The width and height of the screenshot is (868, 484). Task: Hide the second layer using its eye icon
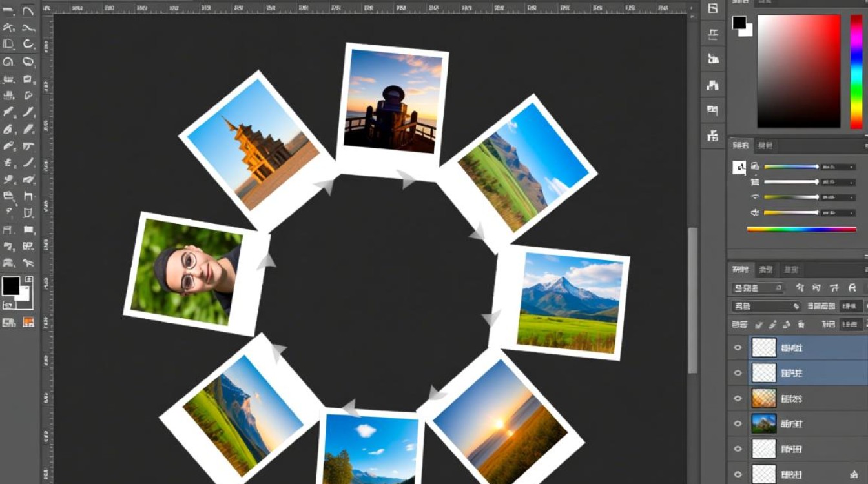point(738,373)
